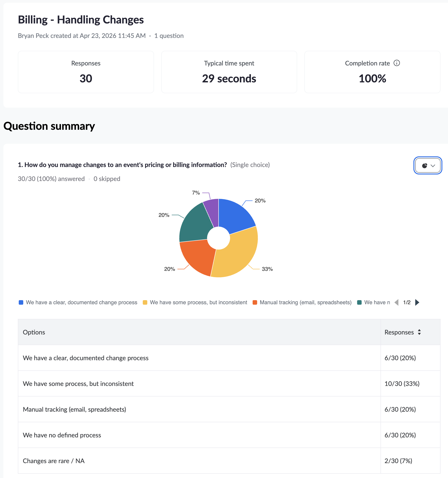Click yellow legend swatch for inconsistent process

pyautogui.click(x=145, y=302)
